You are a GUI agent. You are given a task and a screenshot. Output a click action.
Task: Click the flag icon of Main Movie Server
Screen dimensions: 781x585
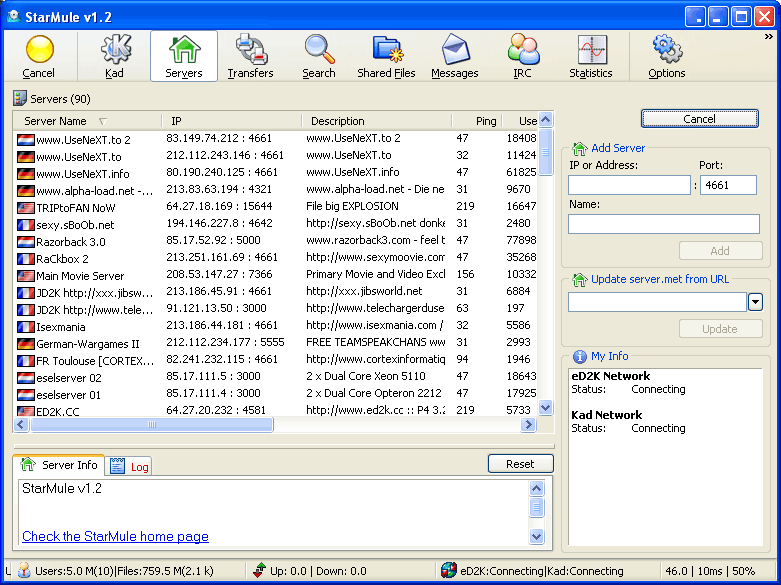click(25, 276)
